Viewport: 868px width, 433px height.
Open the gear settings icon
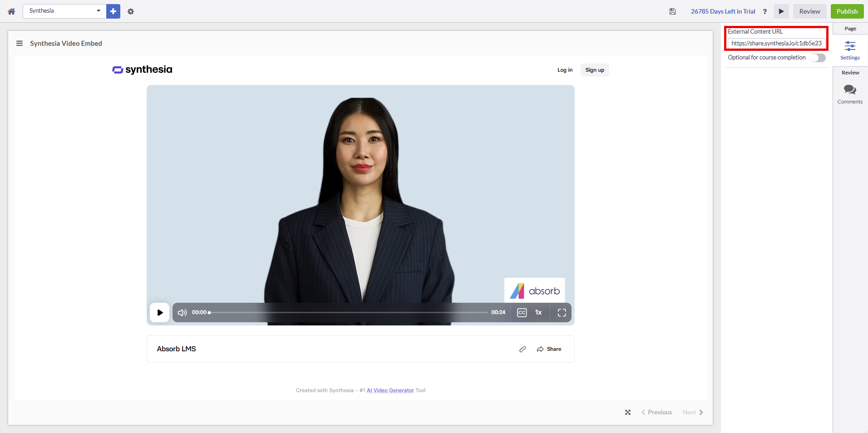coord(131,11)
